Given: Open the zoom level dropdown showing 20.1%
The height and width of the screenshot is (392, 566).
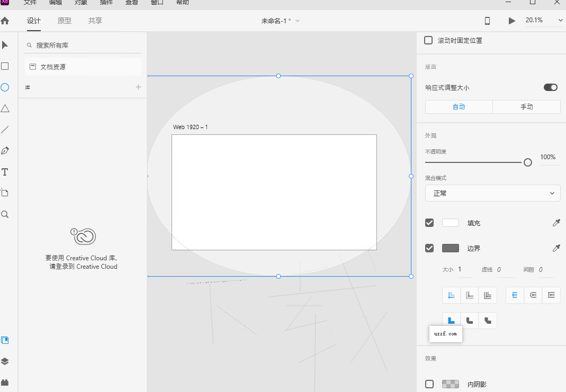Looking at the screenshot, I should (x=546, y=21).
